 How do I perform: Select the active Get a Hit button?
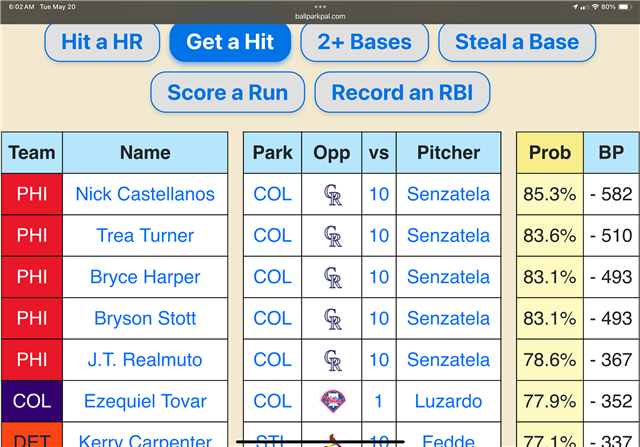click(230, 42)
